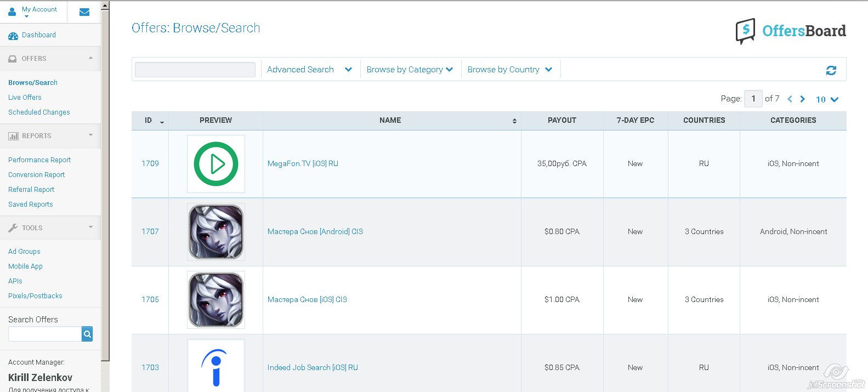Open Browse by Category dropdown
The width and height of the screenshot is (868, 392).
click(410, 70)
